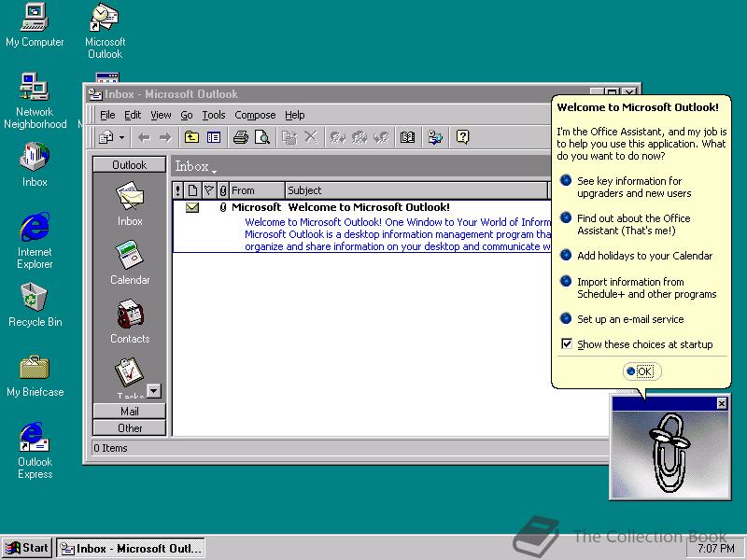The width and height of the screenshot is (747, 560).
Task: Click the Reply to All toolbar icon
Action: click(x=359, y=137)
